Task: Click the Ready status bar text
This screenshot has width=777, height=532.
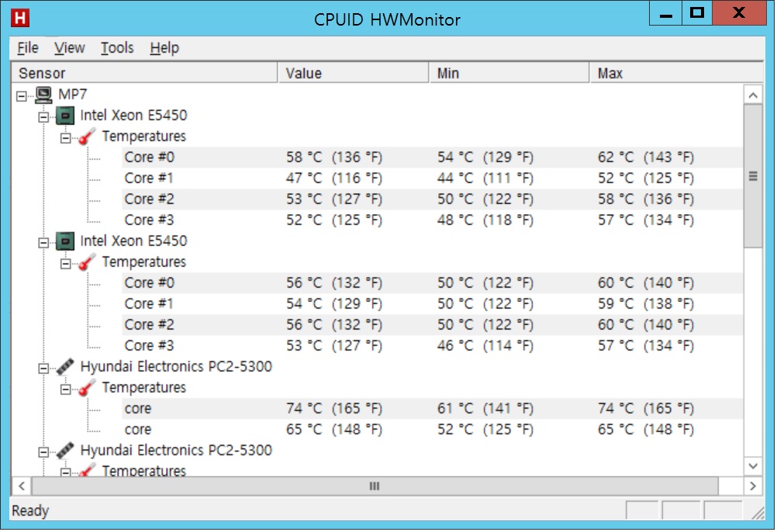Action: point(30,511)
